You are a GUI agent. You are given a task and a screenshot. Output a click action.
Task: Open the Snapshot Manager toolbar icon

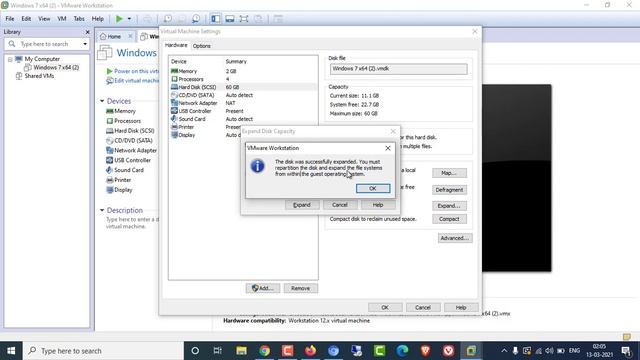(196, 19)
